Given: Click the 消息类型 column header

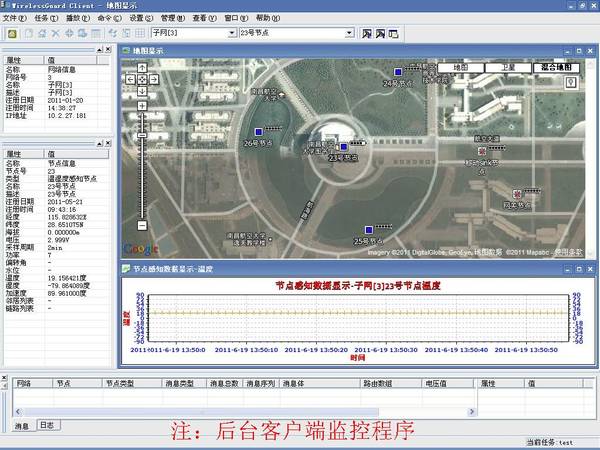Looking at the screenshot, I should pyautogui.click(x=184, y=383).
